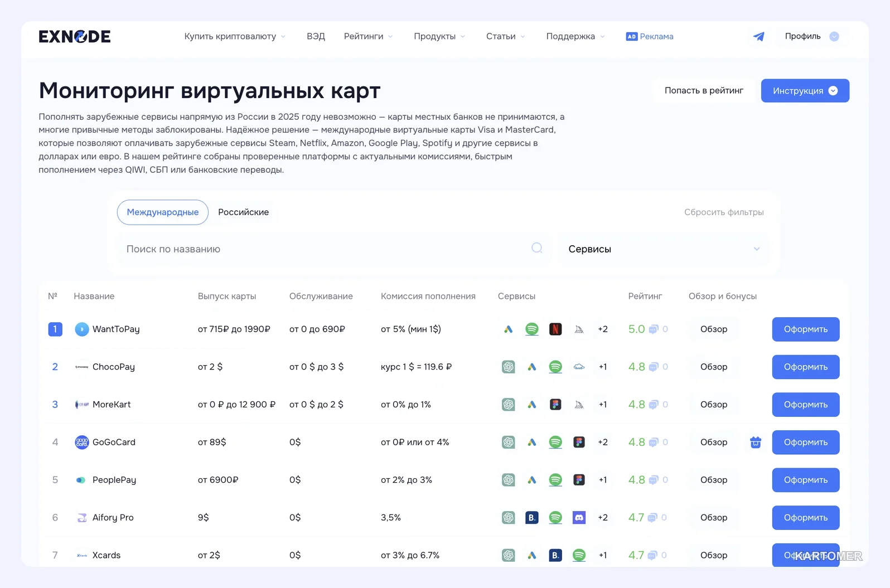Viewport: 890px width, 588px height.
Task: Click the PeoplePay name
Action: point(114,479)
